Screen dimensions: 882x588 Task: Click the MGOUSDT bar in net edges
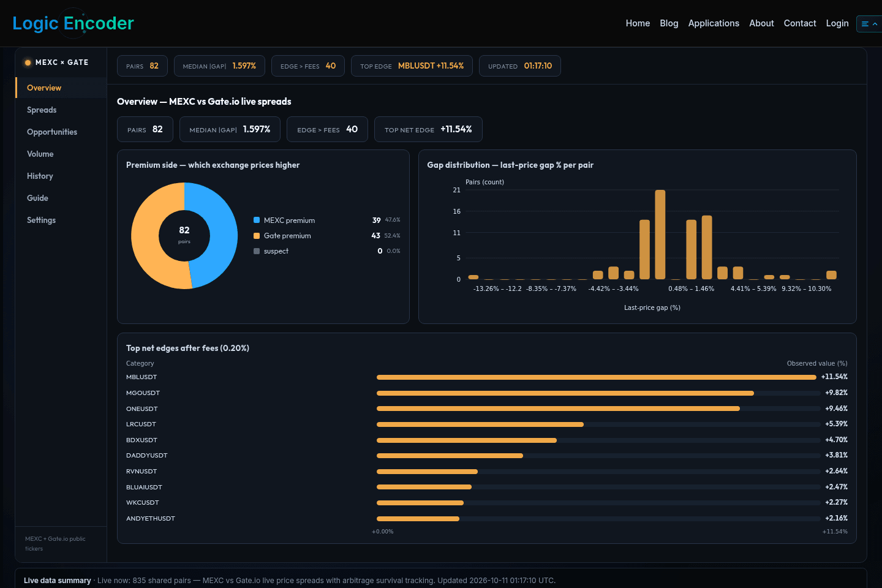coord(565,393)
